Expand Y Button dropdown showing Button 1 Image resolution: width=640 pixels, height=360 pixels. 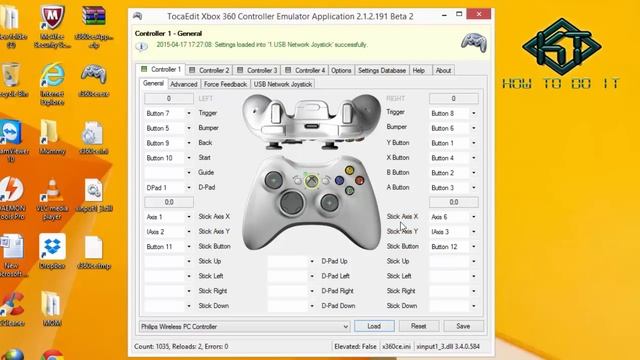coord(473,143)
